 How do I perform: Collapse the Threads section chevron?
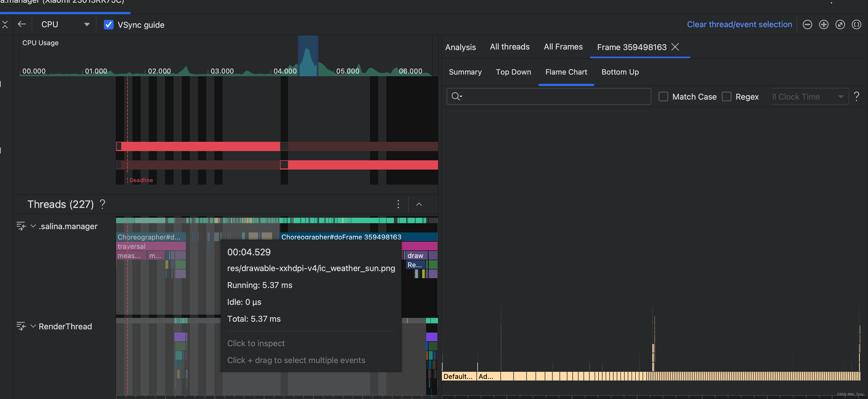[x=419, y=204]
